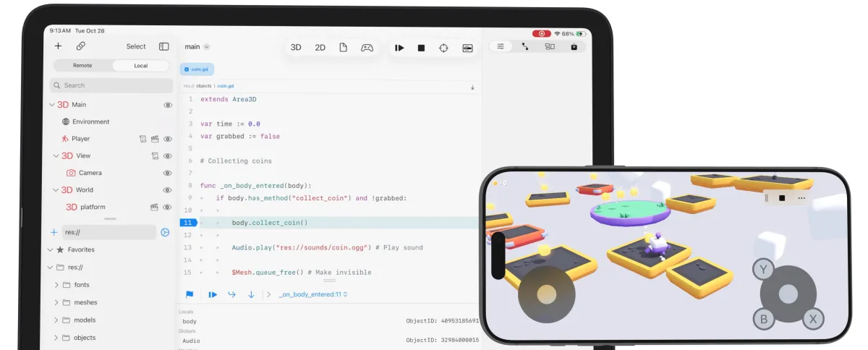Hide the World node
The width and height of the screenshot is (868, 350).
[x=168, y=190]
